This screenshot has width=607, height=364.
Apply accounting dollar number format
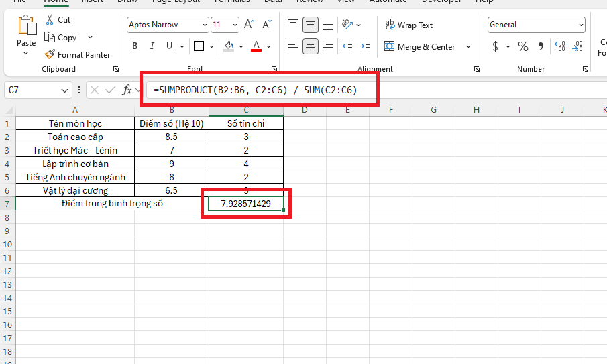pos(495,46)
